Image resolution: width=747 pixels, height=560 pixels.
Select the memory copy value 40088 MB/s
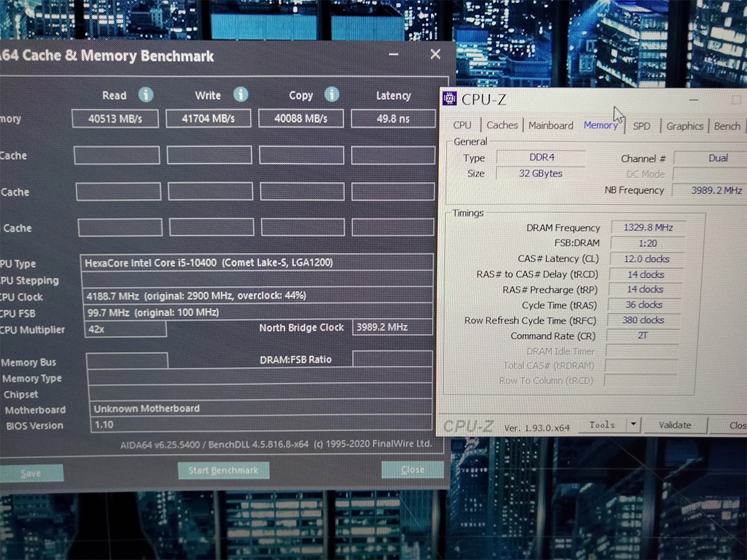(x=301, y=118)
